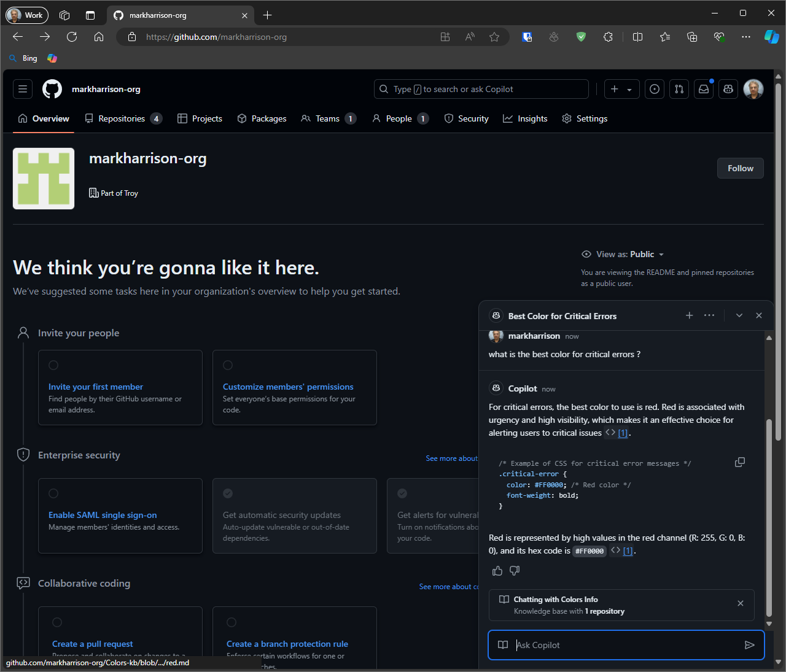
Task: Open the pull requests icon in header
Action: click(679, 89)
